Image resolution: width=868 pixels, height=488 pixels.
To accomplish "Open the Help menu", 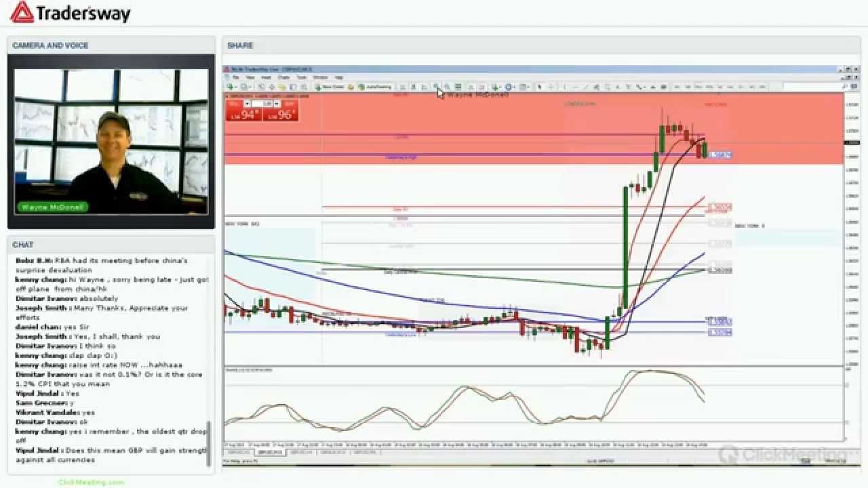I will tap(338, 77).
